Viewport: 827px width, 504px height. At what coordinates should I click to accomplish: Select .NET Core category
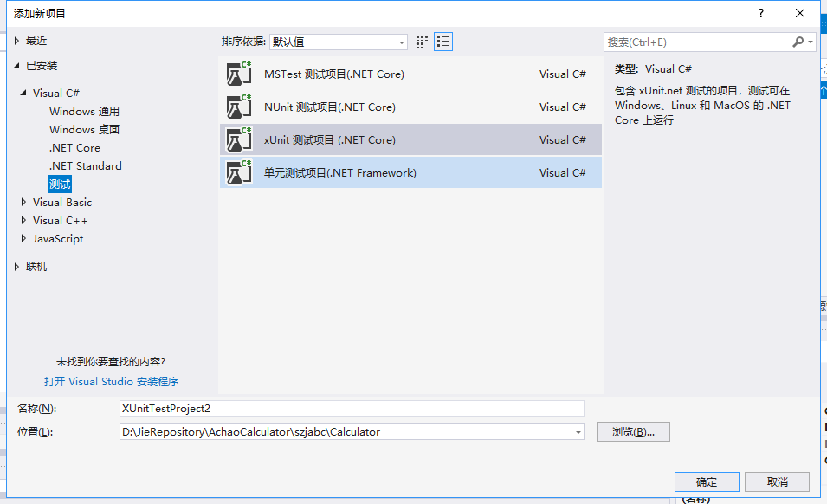click(x=74, y=147)
